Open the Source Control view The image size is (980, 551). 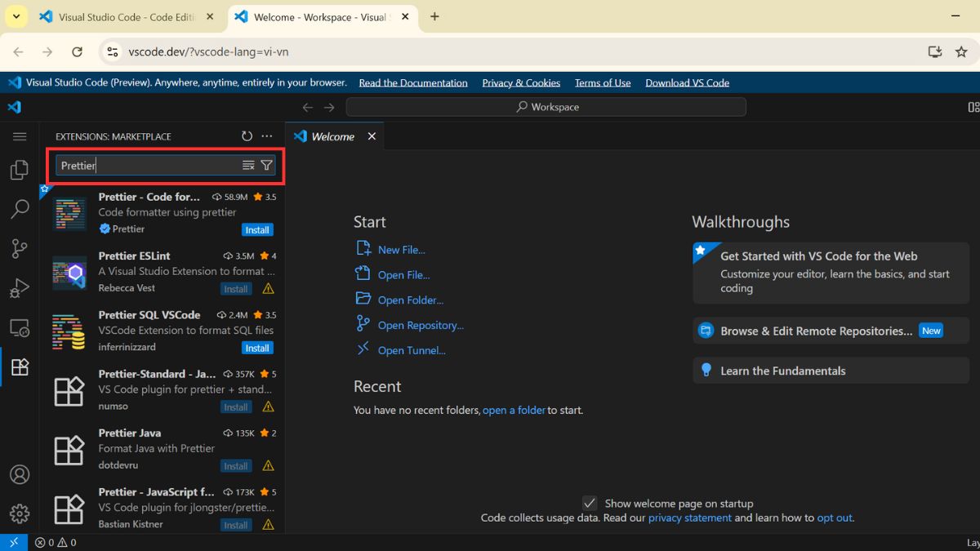(20, 249)
